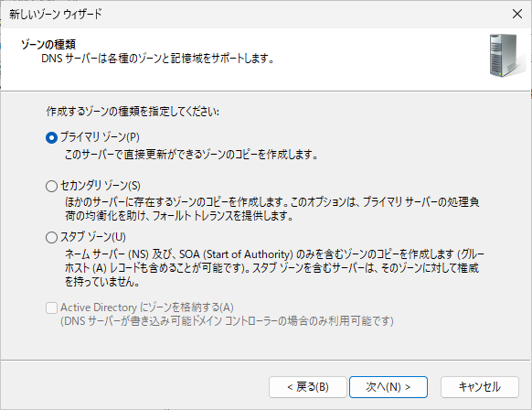Click the スタブ ゾーン(U) label text

click(93, 237)
